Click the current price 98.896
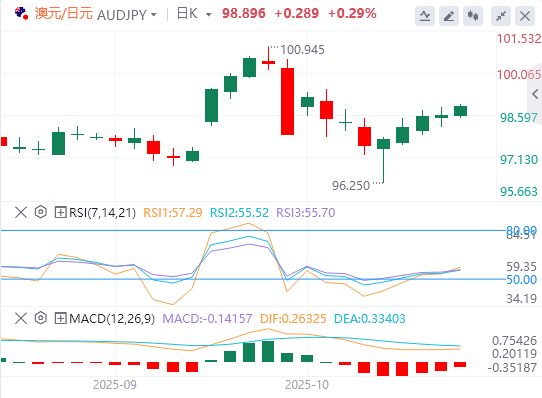542x398 pixels. (x=244, y=13)
